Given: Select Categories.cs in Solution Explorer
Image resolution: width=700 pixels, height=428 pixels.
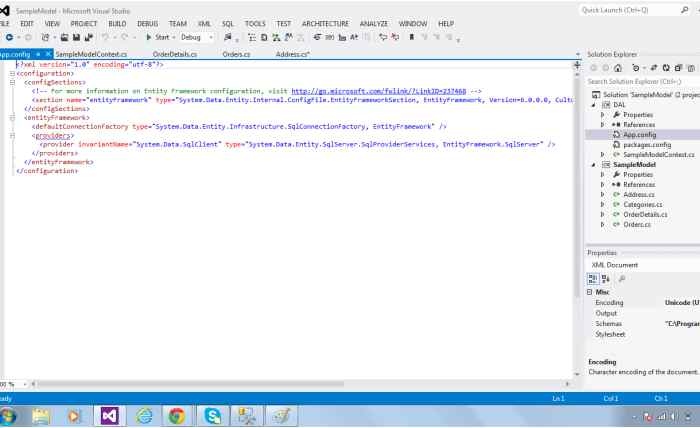Looking at the screenshot, I should click(x=643, y=204).
